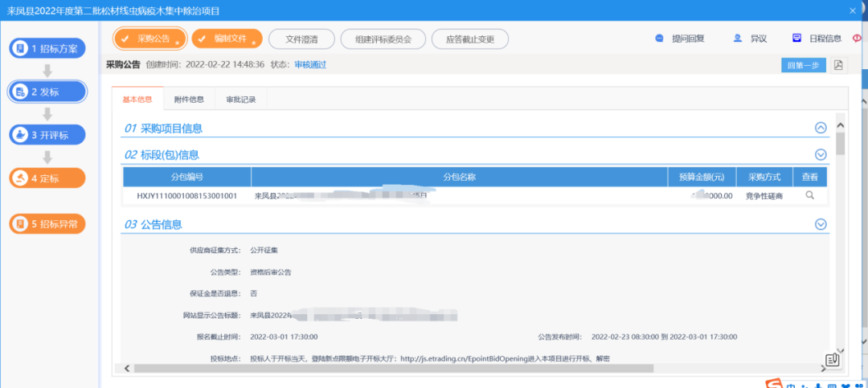Switch to the 附件信息 tab
This screenshot has width=868, height=388.
tap(189, 100)
